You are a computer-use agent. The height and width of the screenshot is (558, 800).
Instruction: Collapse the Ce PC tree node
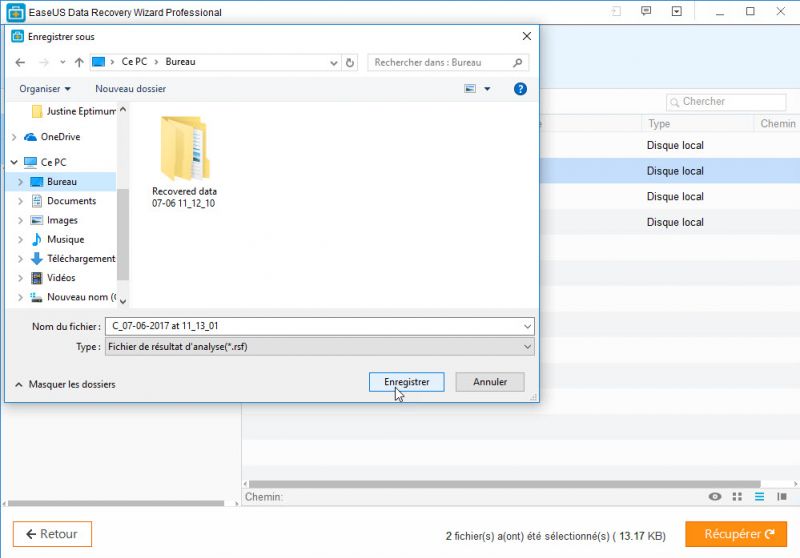(x=14, y=162)
